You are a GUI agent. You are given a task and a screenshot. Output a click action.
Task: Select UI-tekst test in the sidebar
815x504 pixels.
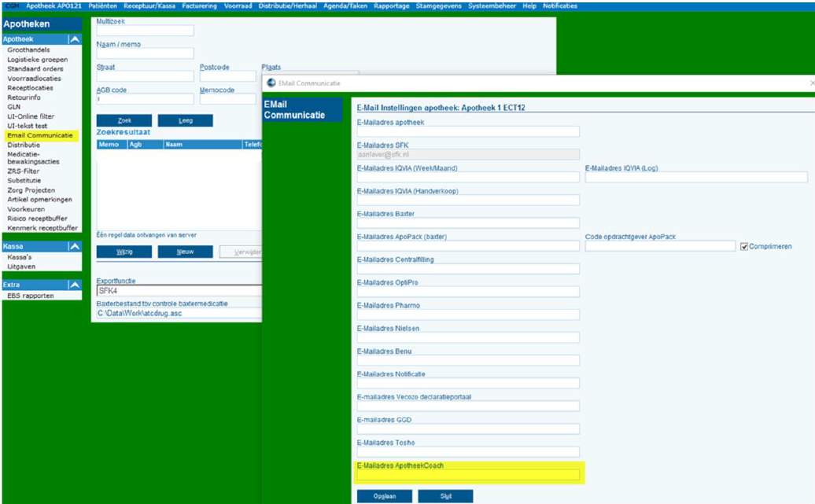coord(27,126)
